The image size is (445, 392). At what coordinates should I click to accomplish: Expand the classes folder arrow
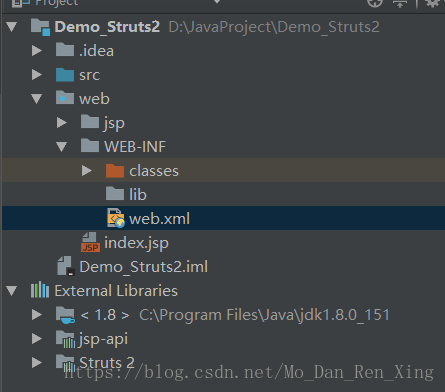tap(87, 171)
